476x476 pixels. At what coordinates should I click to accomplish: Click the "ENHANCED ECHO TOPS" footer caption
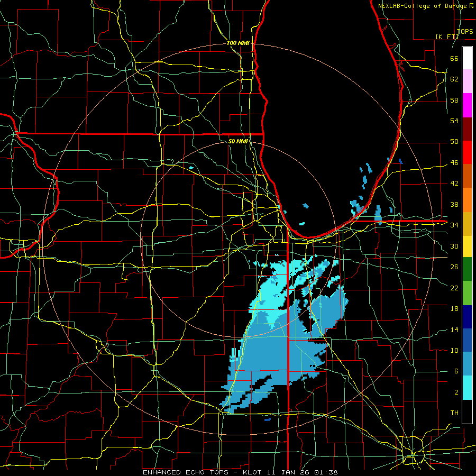186,472
